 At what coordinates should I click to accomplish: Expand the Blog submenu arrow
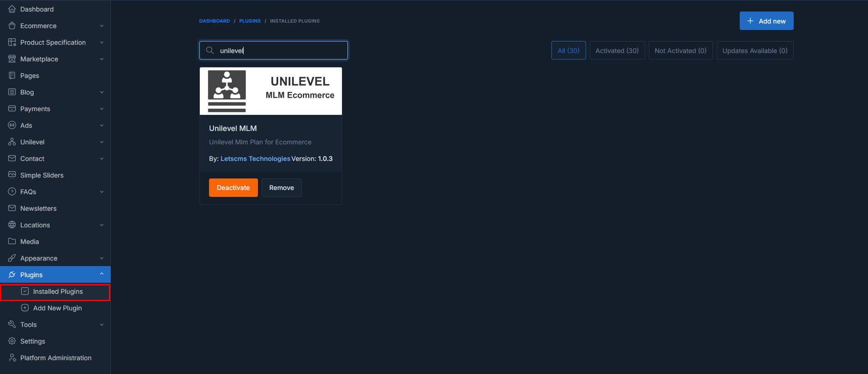[x=102, y=92]
